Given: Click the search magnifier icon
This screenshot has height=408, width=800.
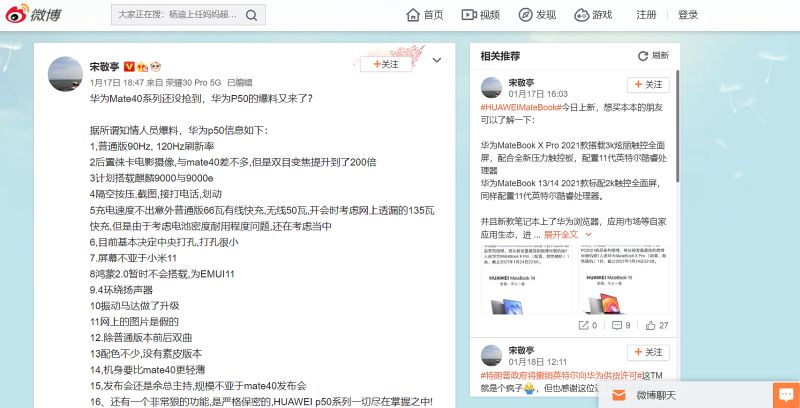Looking at the screenshot, I should [x=251, y=15].
